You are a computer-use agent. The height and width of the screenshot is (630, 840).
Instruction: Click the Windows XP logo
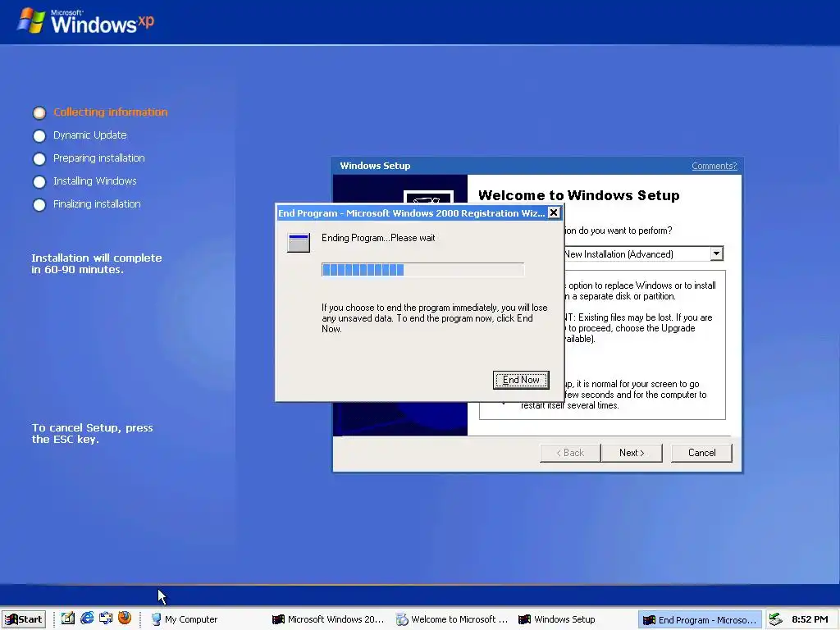85,21
